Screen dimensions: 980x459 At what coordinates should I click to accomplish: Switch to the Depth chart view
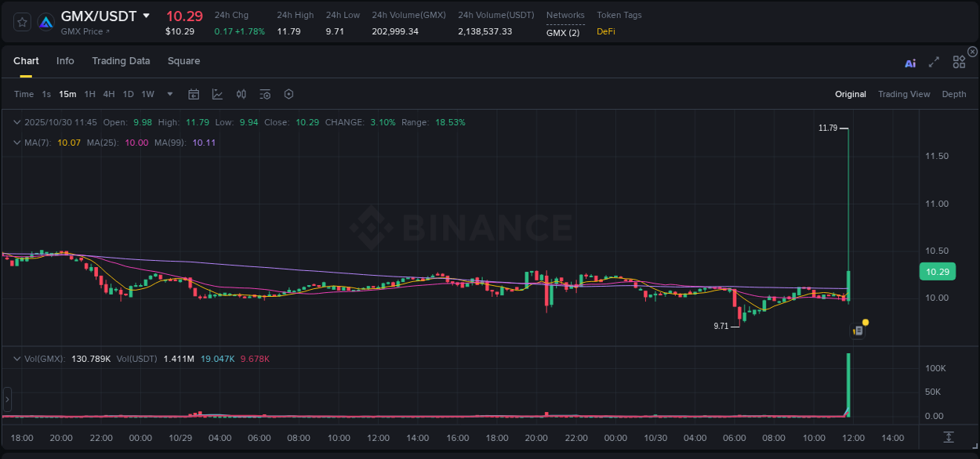tap(953, 94)
